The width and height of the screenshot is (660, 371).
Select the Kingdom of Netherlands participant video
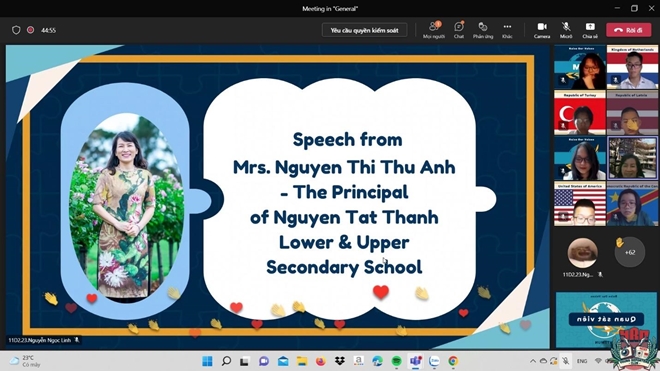(x=632, y=67)
